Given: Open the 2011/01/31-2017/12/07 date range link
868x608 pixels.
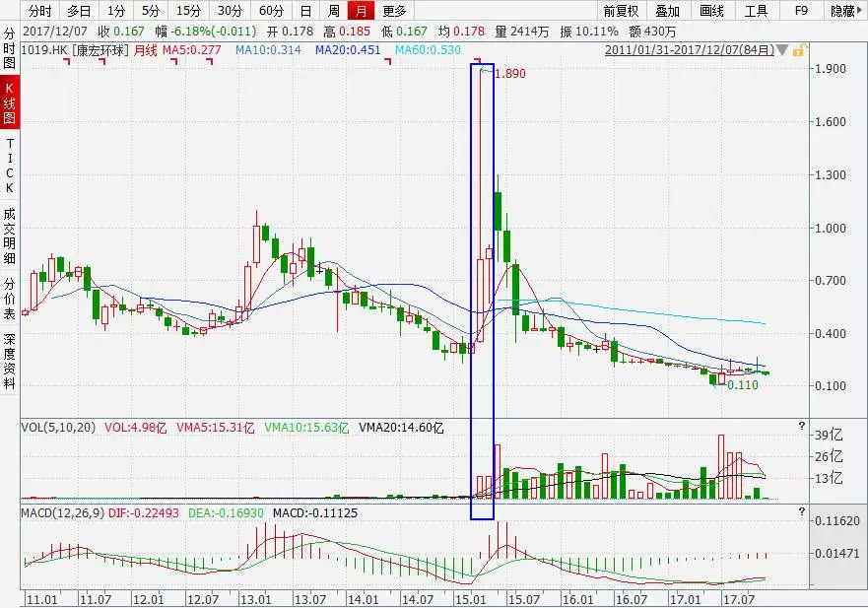Looking at the screenshot, I should point(690,50).
